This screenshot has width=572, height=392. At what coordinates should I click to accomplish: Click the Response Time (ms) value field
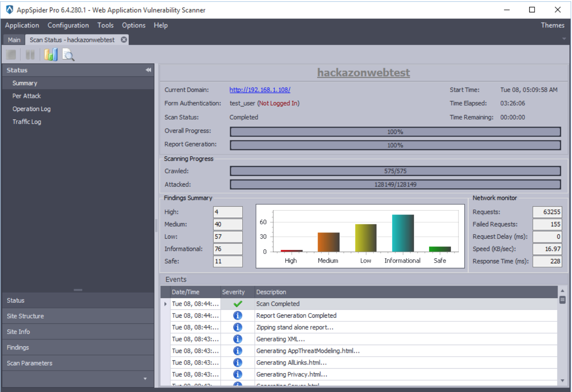[x=547, y=261]
